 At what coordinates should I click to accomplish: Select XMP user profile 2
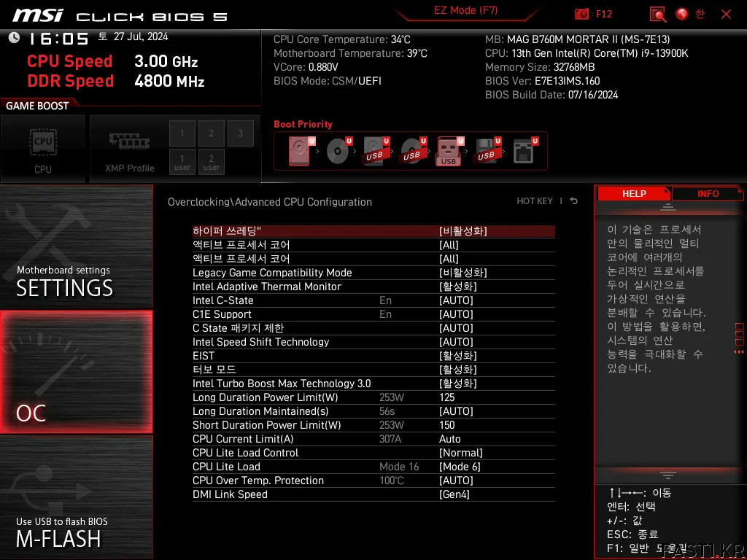[211, 163]
